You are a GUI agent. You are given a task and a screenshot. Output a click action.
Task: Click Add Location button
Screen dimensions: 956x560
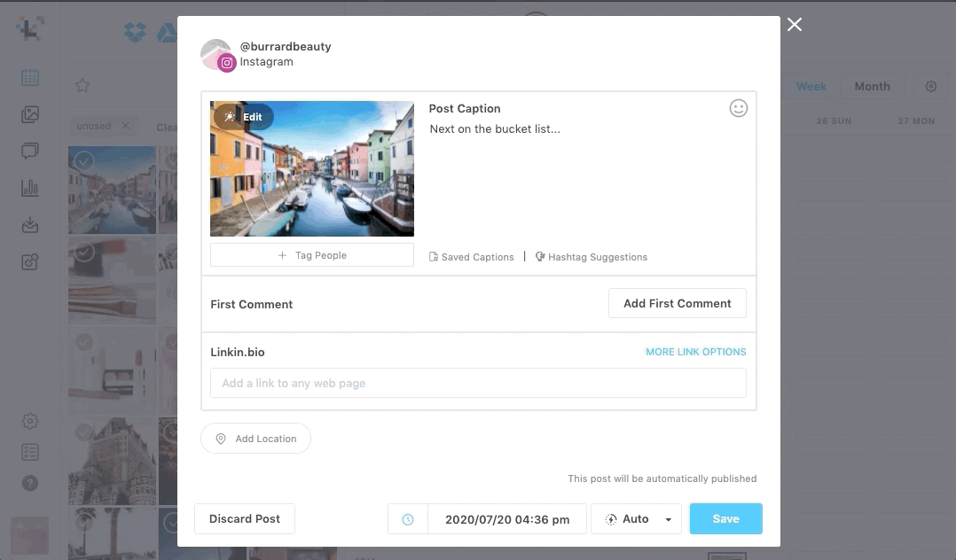(x=255, y=438)
